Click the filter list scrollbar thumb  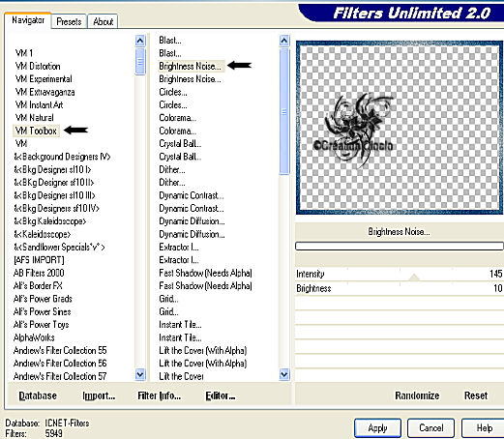[x=284, y=111]
